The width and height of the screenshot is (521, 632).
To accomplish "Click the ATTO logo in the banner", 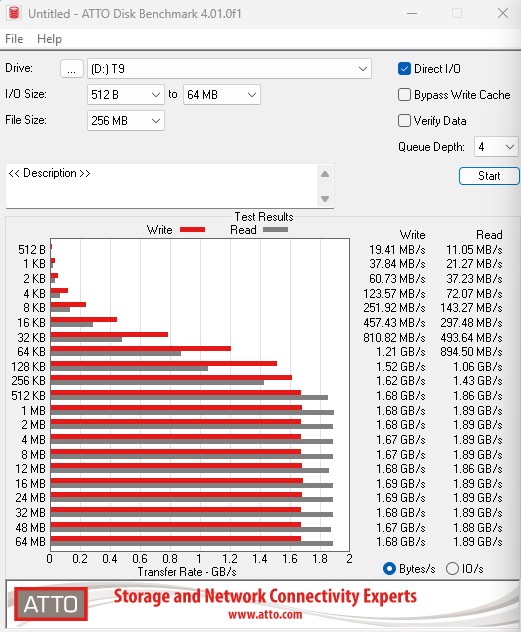I will click(51, 604).
